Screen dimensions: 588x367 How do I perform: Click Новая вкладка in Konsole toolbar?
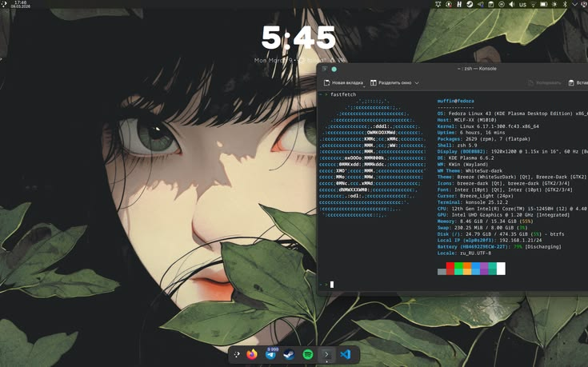tap(343, 83)
